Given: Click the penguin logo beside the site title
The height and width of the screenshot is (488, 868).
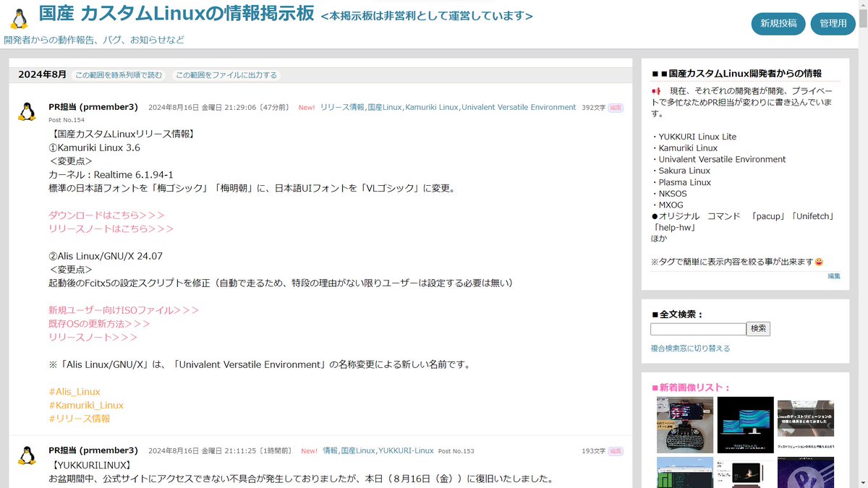Looking at the screenshot, I should point(20,18).
